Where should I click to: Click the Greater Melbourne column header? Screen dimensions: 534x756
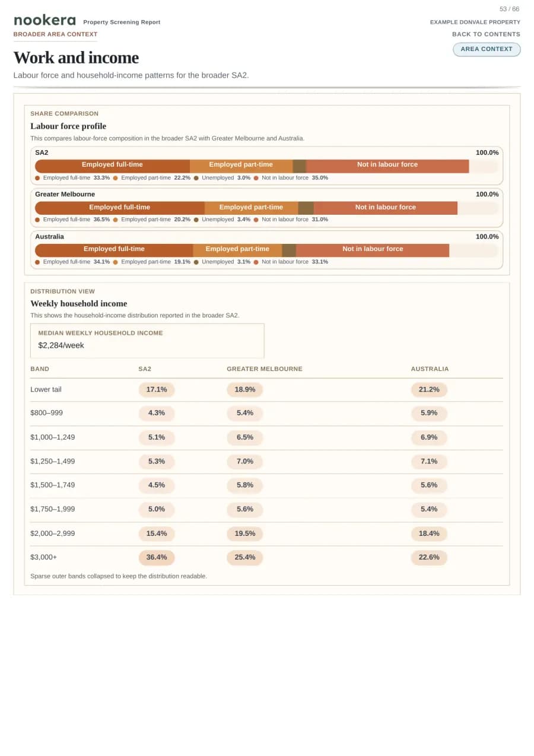pos(265,369)
